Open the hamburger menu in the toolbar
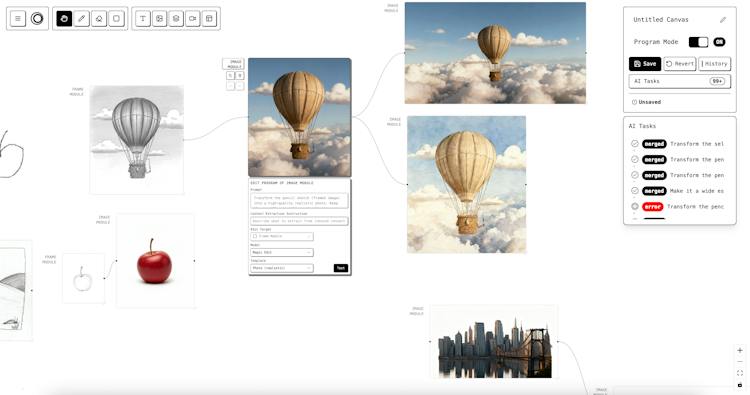 coord(18,19)
